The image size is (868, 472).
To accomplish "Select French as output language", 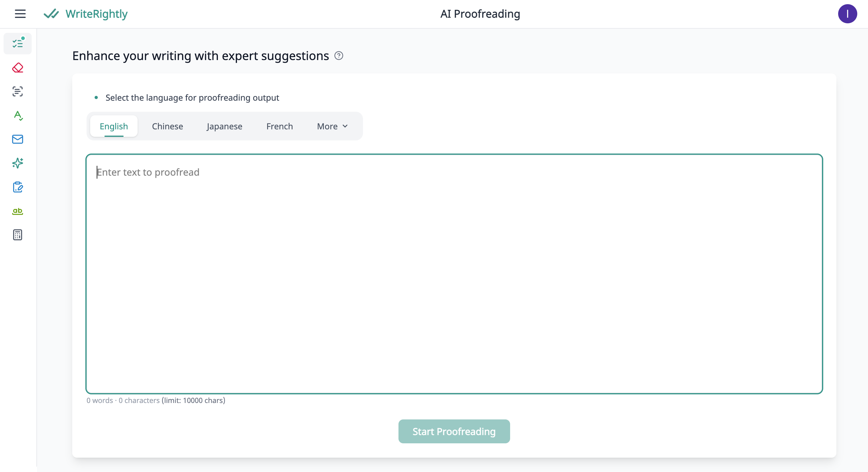I will [280, 126].
